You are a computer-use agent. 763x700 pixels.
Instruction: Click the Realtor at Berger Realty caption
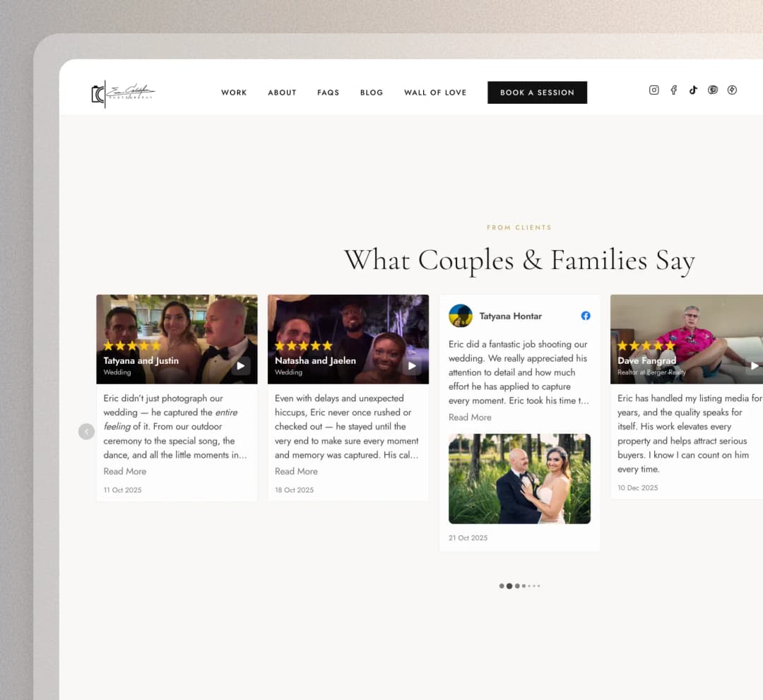pyautogui.click(x=651, y=372)
